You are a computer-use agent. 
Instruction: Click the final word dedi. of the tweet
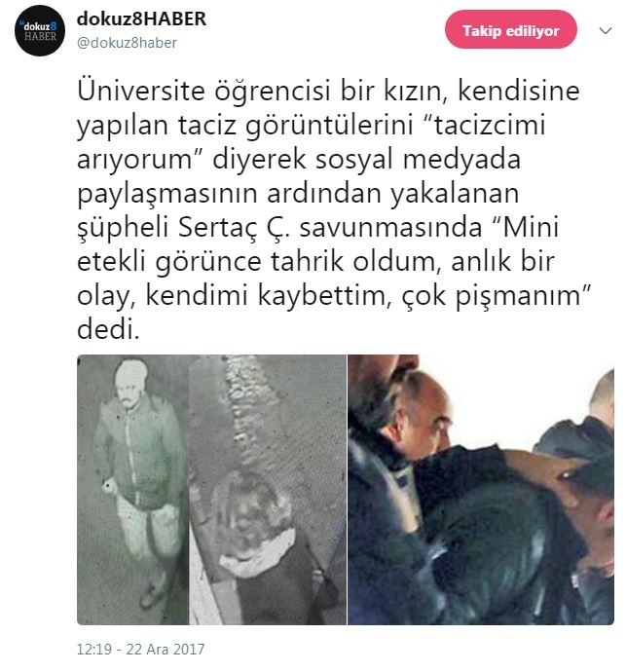click(x=108, y=329)
